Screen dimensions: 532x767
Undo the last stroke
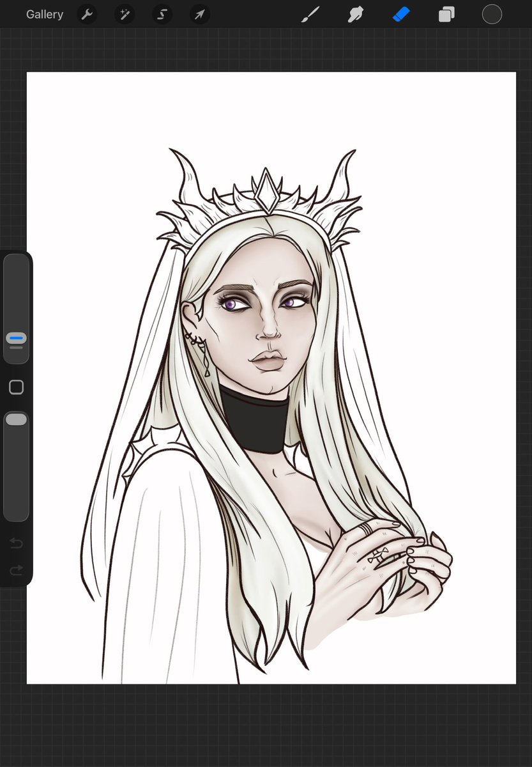point(16,543)
